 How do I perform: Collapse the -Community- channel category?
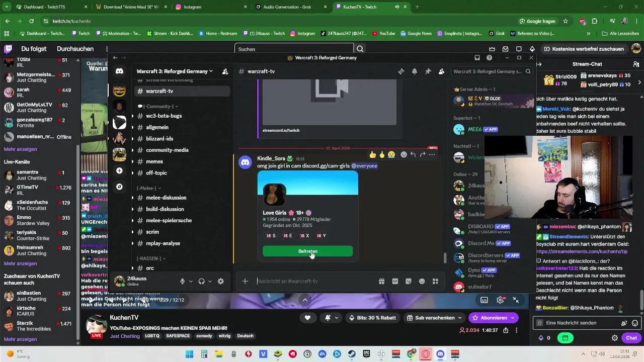pos(157,107)
